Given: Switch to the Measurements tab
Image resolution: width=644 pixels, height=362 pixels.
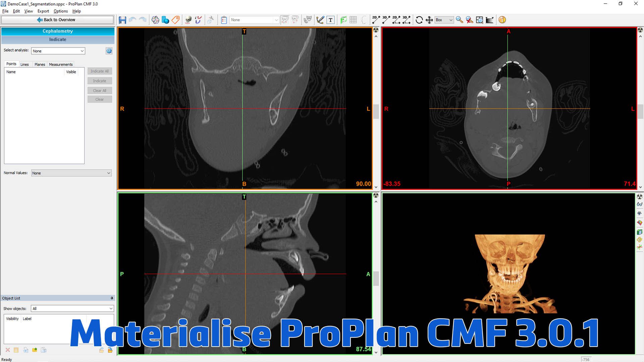Looking at the screenshot, I should tap(61, 64).
